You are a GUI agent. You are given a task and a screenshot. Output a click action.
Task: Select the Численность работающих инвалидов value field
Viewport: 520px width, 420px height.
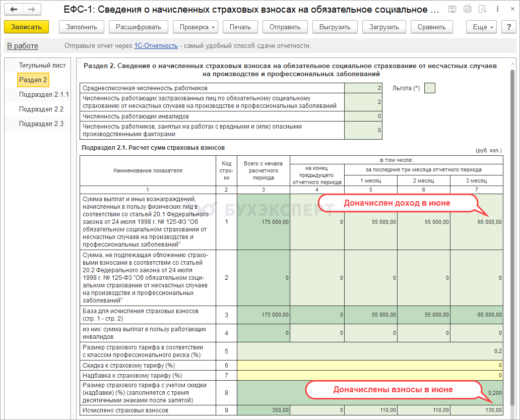pos(363,116)
